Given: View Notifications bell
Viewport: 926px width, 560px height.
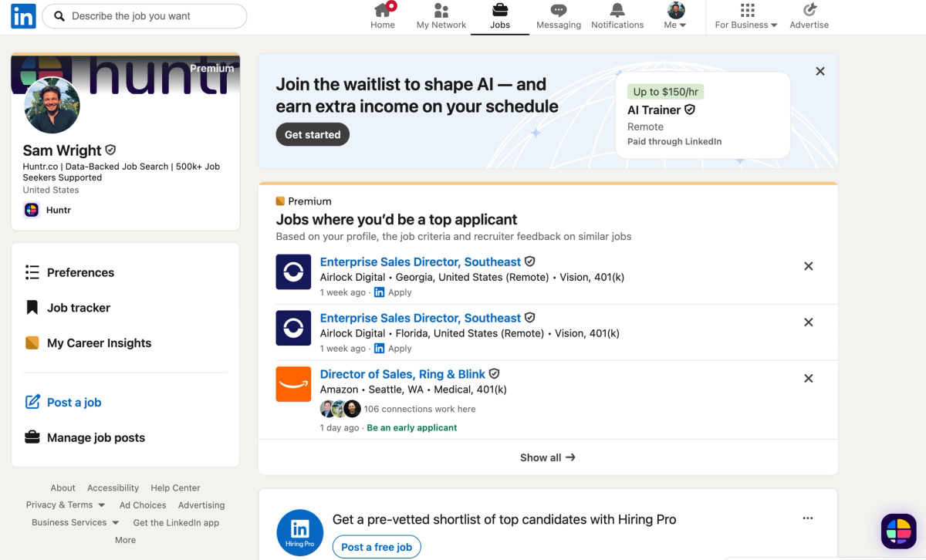Looking at the screenshot, I should 617,16.
